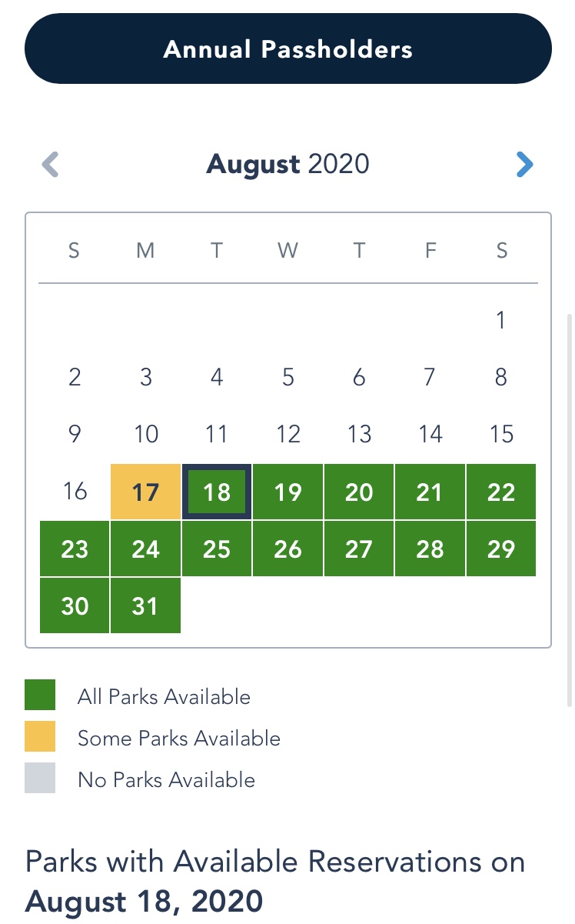Image resolution: width=575 pixels, height=924 pixels.
Task: Select August 25 on the calendar
Action: [217, 549]
